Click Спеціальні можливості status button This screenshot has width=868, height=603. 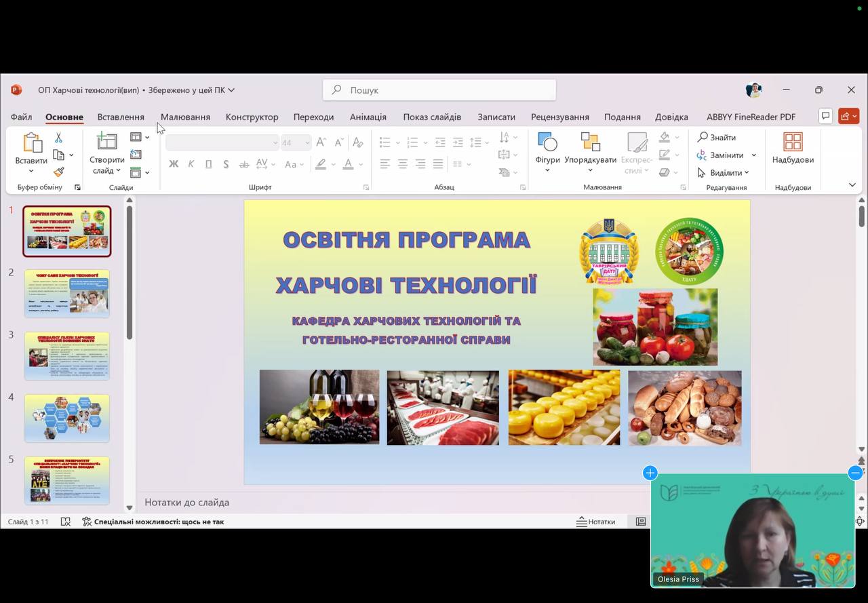point(153,522)
